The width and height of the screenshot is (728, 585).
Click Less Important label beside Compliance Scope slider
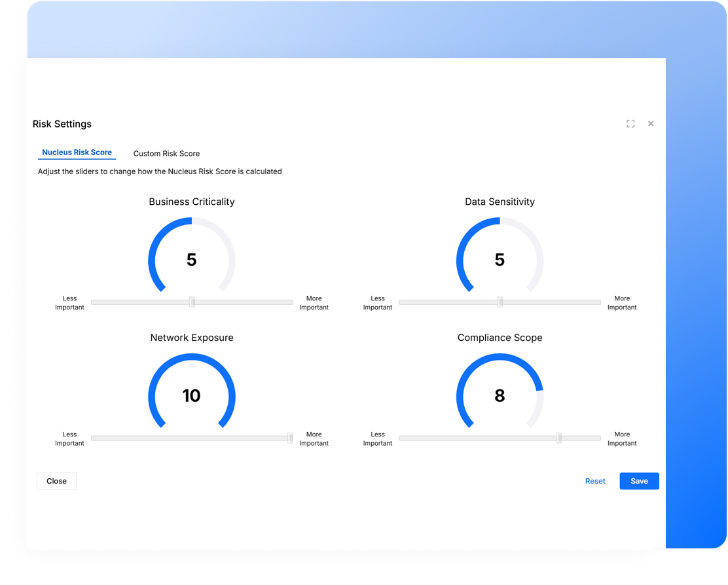coord(378,439)
